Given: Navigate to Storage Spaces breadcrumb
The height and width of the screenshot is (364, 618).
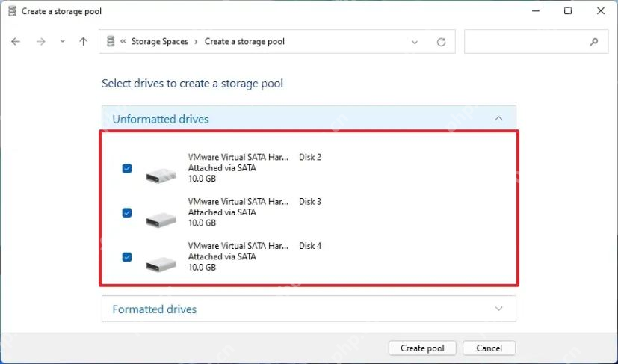Looking at the screenshot, I should (x=160, y=41).
